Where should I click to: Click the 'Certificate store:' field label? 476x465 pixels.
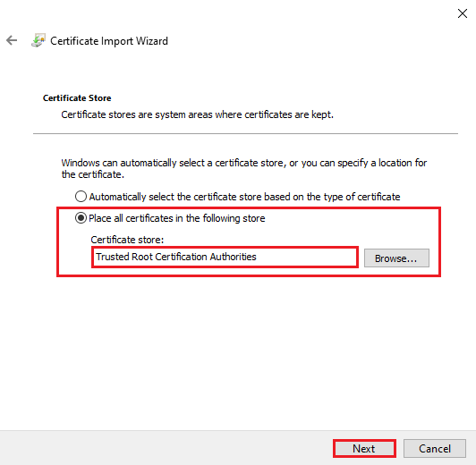(x=127, y=240)
